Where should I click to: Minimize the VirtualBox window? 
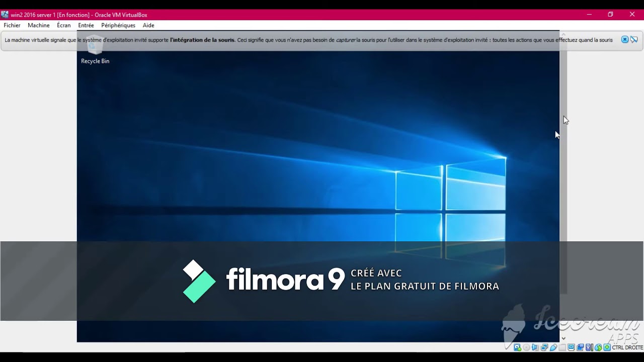point(589,15)
